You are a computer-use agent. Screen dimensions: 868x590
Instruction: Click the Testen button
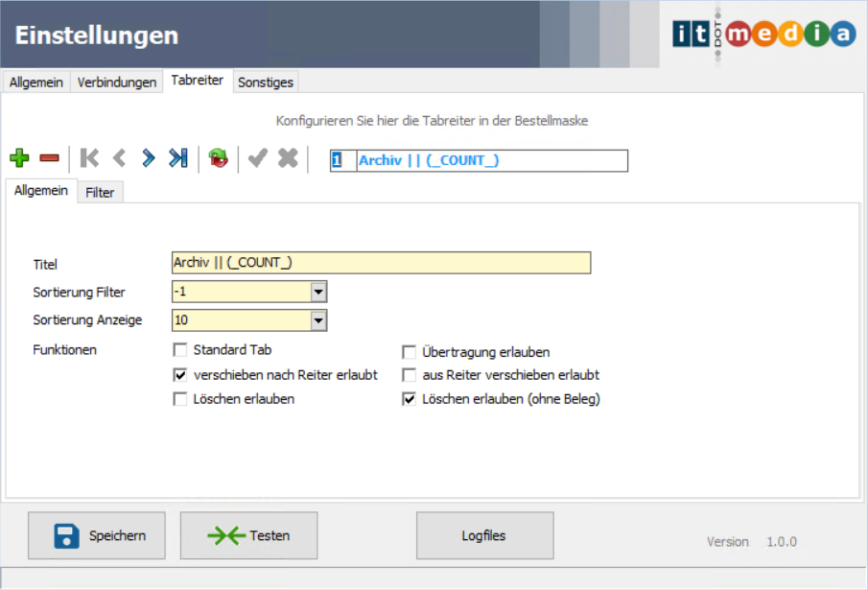[248, 535]
